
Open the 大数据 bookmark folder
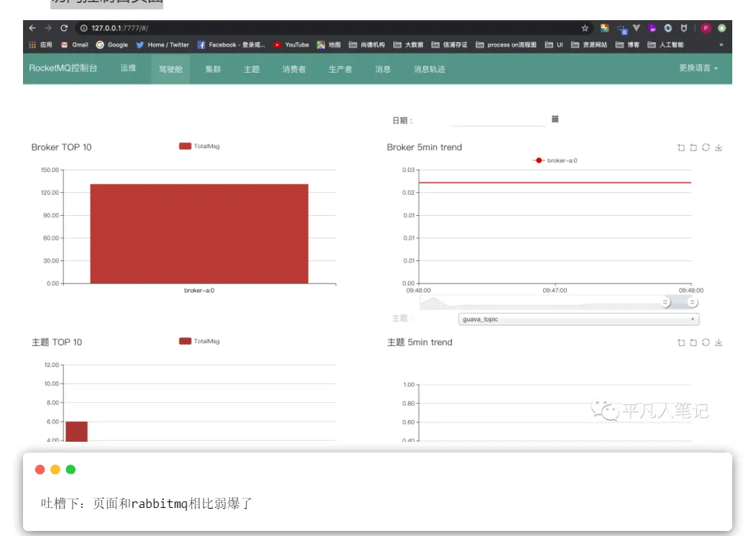coord(409,45)
